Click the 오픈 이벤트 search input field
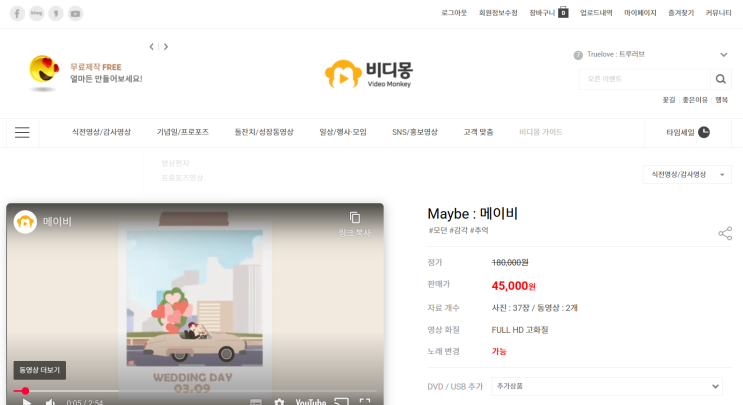This screenshot has height=405, width=743. pos(644,79)
